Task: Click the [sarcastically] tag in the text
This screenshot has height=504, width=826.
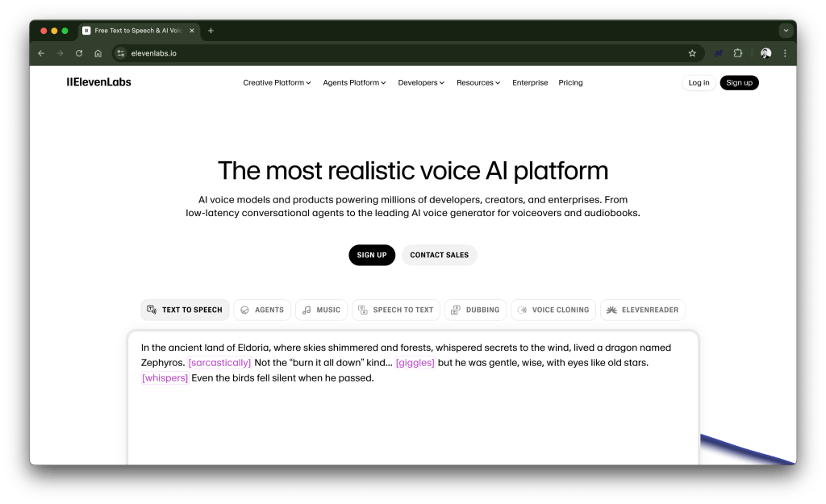Action: pyautogui.click(x=219, y=362)
